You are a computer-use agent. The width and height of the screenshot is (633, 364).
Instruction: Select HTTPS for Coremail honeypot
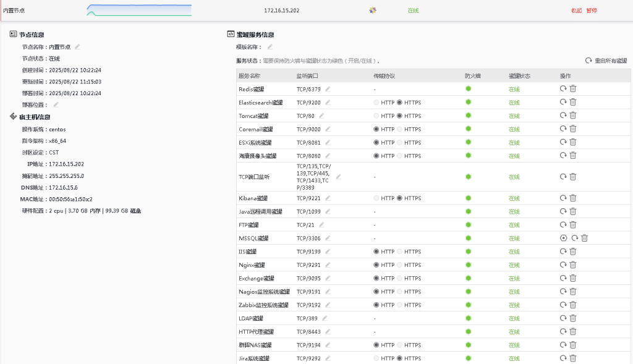pos(399,129)
